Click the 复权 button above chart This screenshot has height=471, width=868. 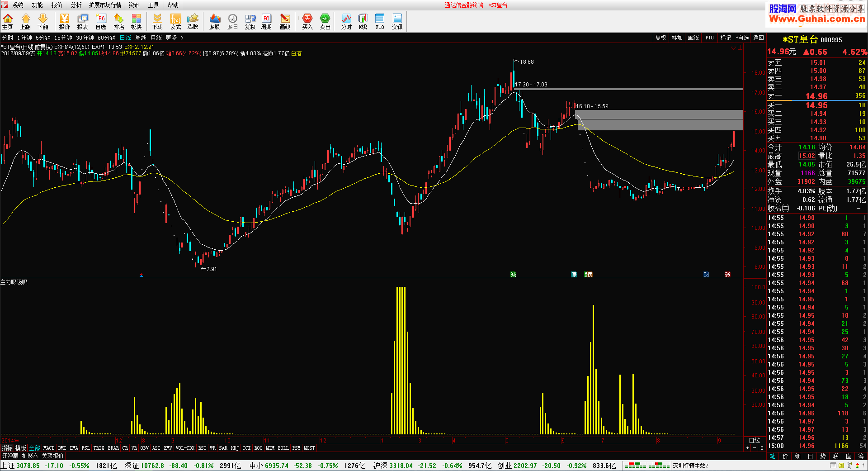point(661,38)
